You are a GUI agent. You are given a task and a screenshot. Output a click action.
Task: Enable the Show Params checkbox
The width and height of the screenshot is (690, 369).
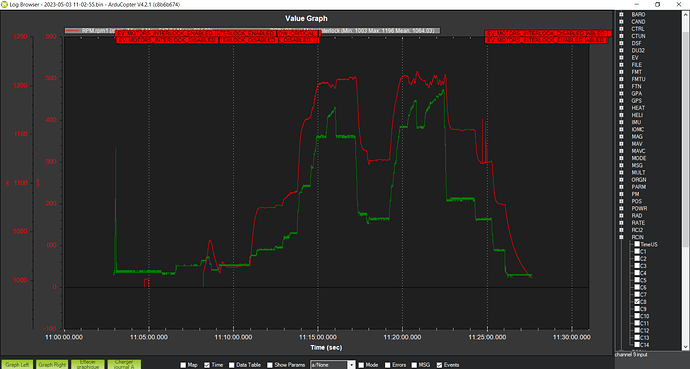pos(270,365)
